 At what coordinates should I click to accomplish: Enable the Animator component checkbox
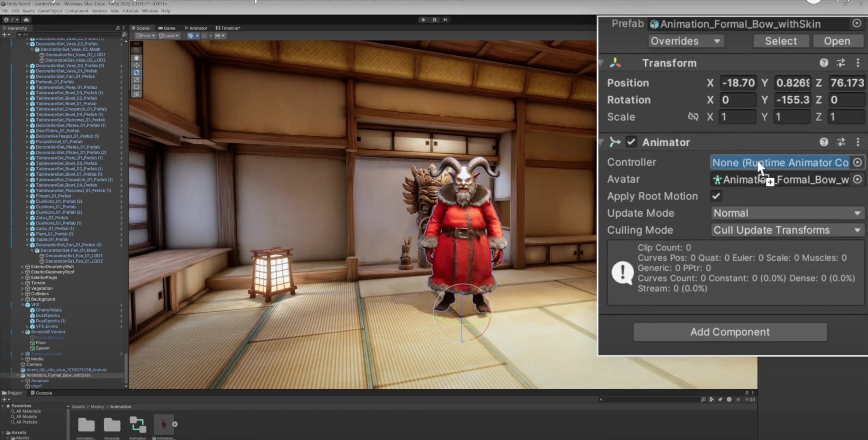[631, 142]
